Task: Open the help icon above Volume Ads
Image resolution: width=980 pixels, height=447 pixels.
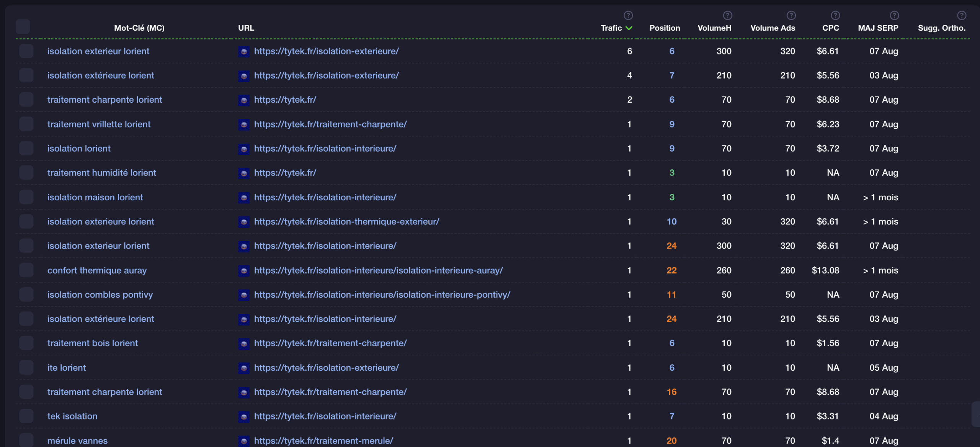Action: [x=791, y=15]
